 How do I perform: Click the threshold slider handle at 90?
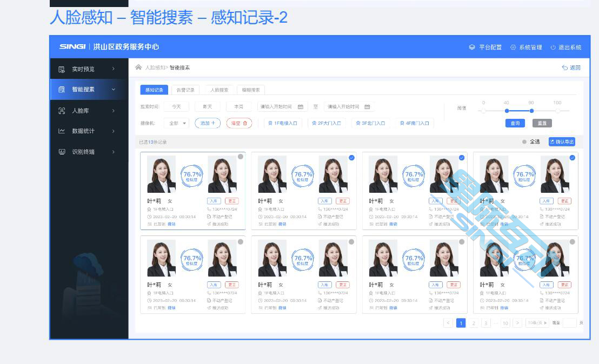pos(531,111)
